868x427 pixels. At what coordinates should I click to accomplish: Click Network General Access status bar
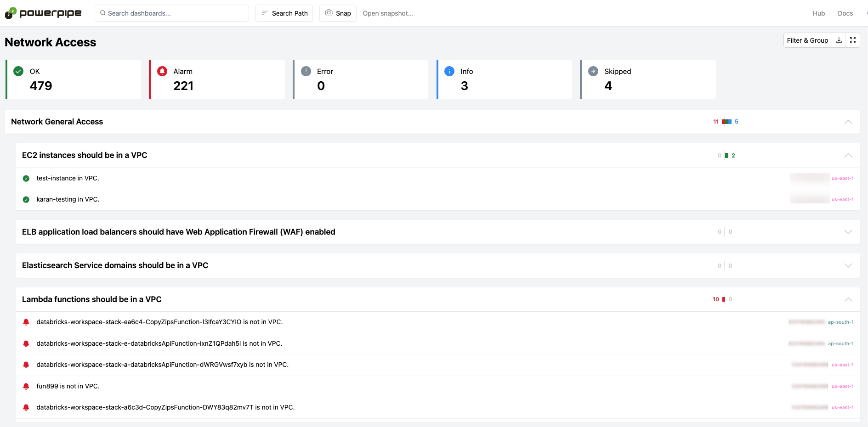tap(726, 122)
